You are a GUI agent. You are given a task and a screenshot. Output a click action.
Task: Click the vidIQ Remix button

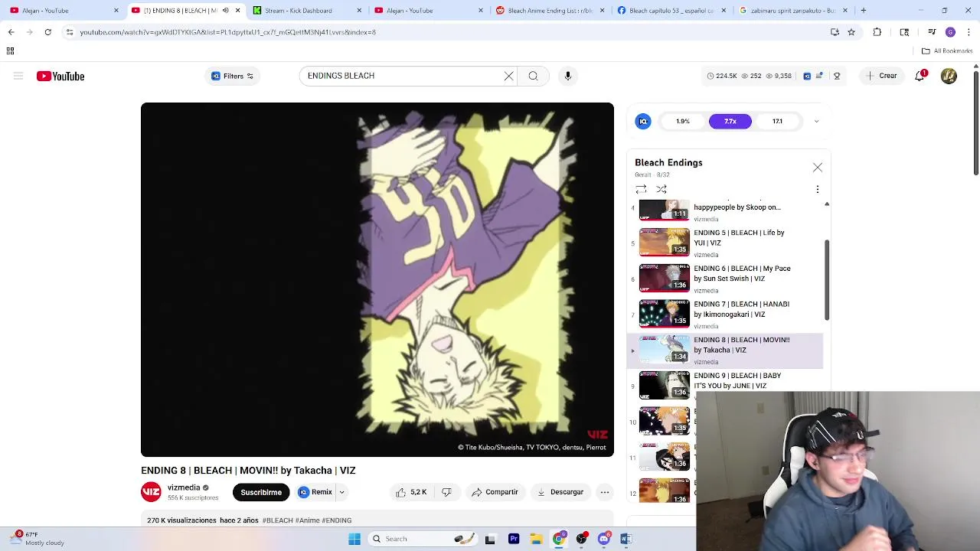click(315, 492)
